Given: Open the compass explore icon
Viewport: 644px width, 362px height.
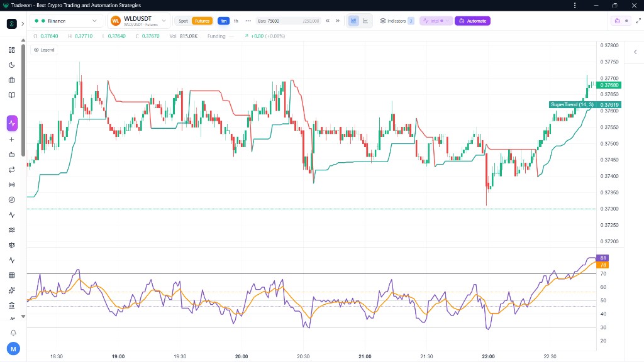Looking at the screenshot, I should pyautogui.click(x=11, y=200).
